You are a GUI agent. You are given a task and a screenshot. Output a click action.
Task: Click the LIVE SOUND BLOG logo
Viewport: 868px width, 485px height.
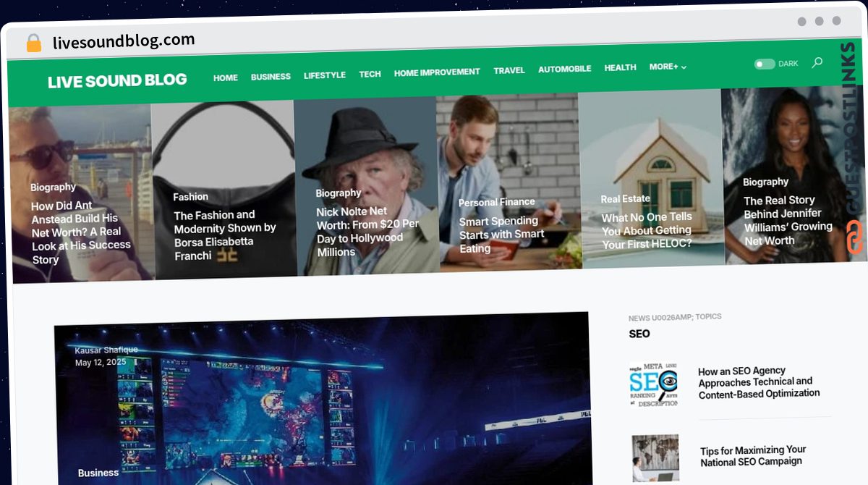pyautogui.click(x=117, y=81)
